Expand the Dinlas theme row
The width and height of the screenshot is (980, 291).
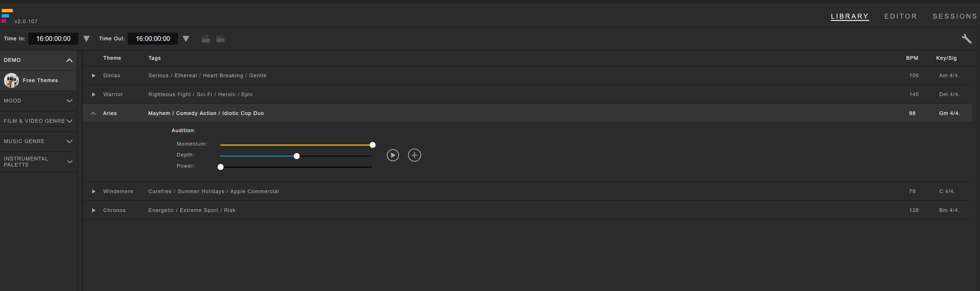pyautogui.click(x=94, y=76)
